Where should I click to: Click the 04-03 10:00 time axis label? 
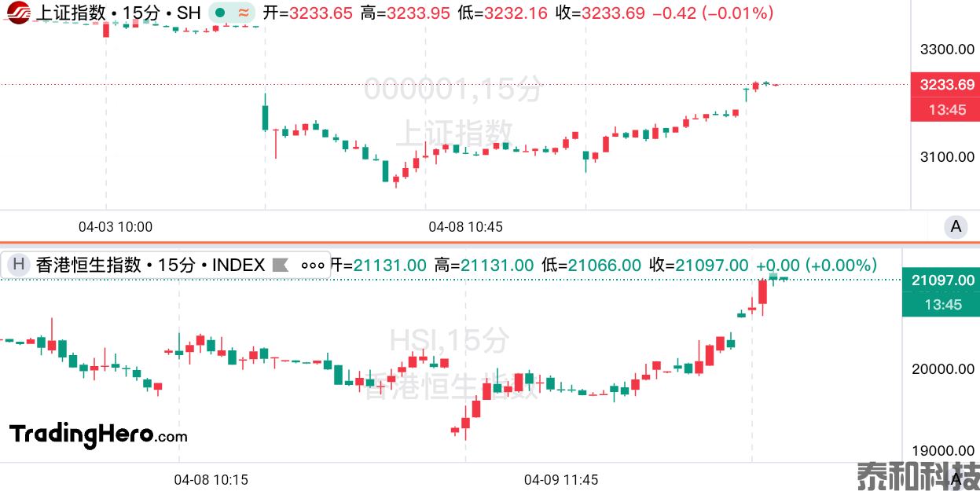pyautogui.click(x=116, y=227)
